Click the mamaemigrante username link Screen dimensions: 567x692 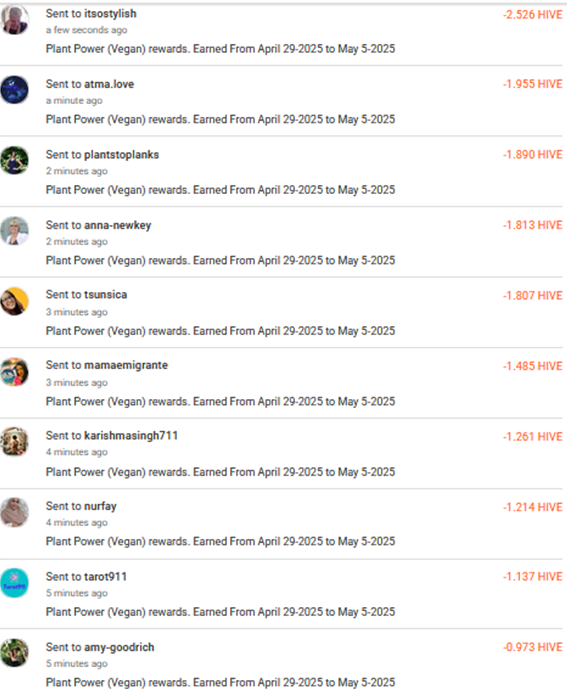coord(126,365)
